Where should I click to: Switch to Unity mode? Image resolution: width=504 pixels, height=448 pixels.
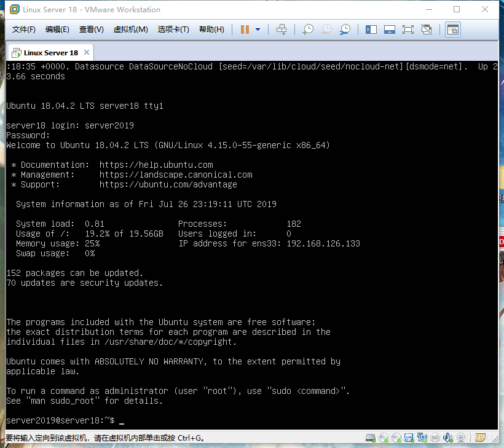[427, 29]
